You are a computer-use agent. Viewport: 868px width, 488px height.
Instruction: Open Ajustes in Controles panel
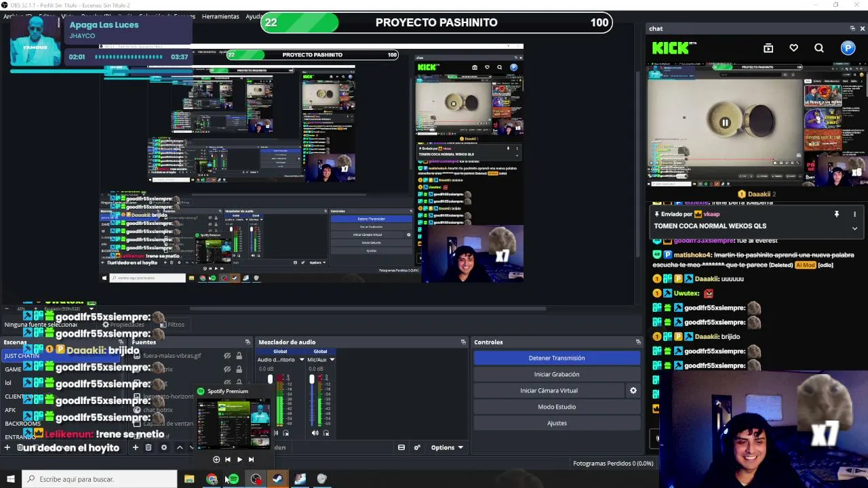557,423
